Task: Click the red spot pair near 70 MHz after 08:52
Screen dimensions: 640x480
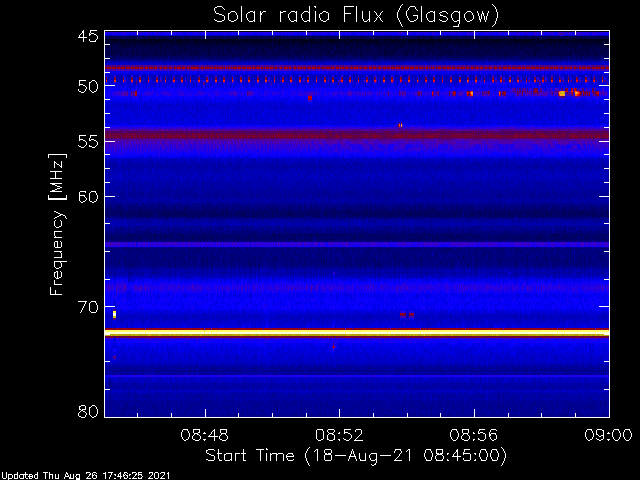Action: point(407,315)
